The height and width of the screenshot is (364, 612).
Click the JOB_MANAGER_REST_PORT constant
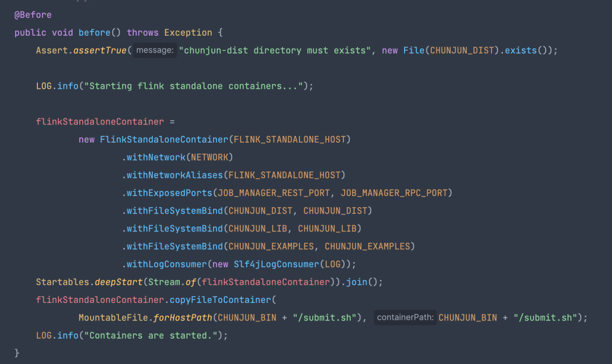(x=274, y=193)
